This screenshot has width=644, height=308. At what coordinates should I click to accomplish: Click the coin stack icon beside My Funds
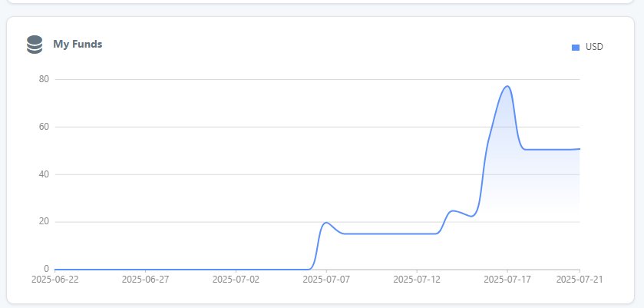pyautogui.click(x=34, y=45)
